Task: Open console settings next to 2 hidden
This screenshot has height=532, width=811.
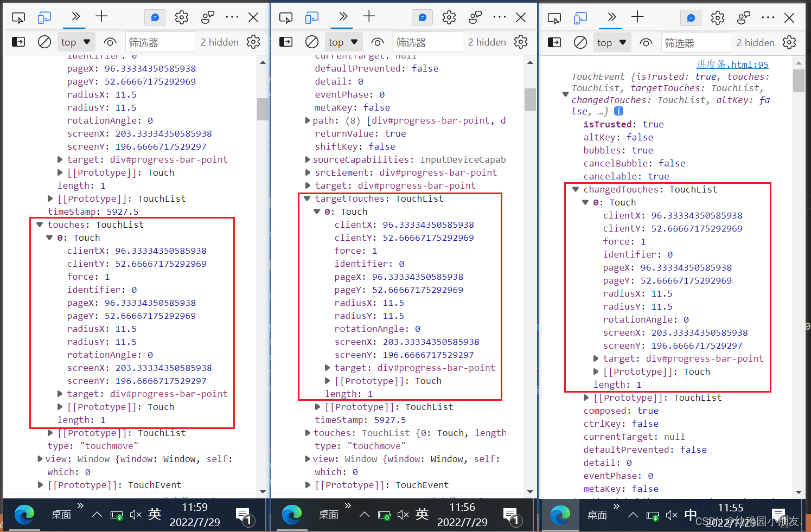Action: click(x=253, y=41)
